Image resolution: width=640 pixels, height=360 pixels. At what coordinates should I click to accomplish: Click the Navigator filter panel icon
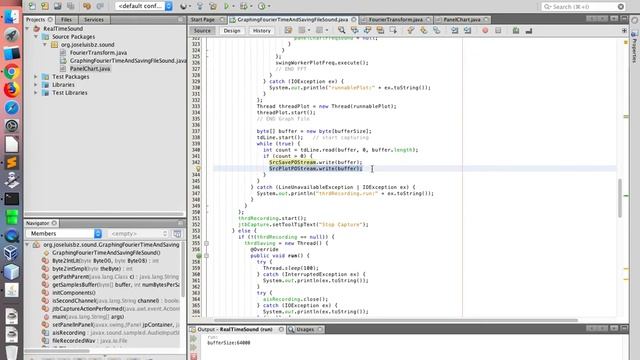(x=177, y=234)
